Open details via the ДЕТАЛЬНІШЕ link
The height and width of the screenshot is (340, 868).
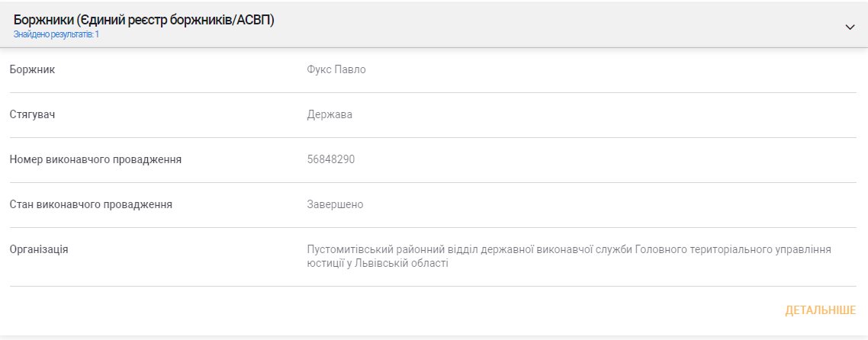[x=820, y=310]
